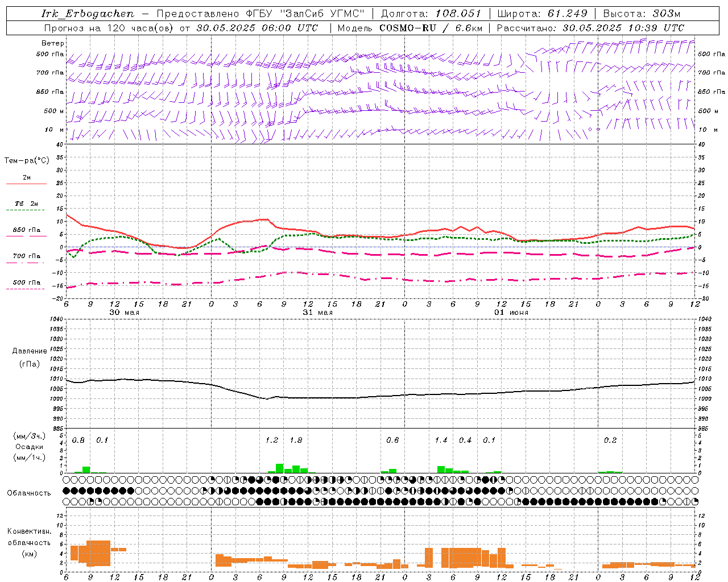Screen dimensions: 728x582
Task: Click the precipitation value 0.8
Action: [78, 440]
